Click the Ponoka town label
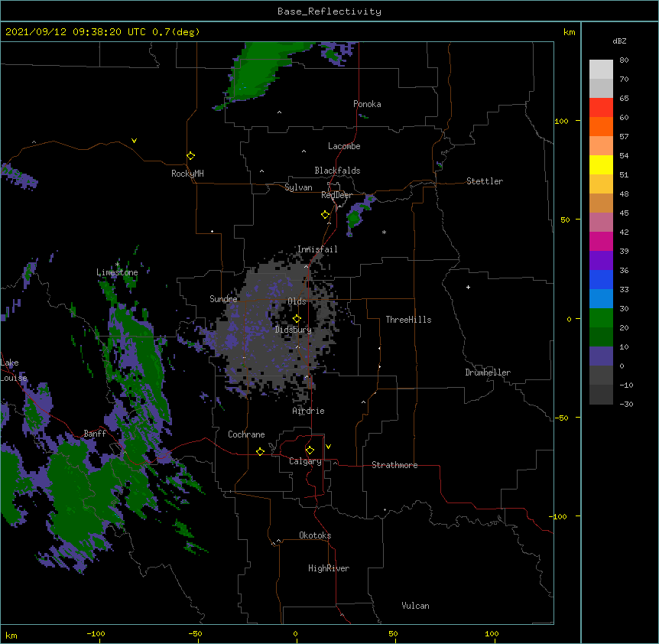The width and height of the screenshot is (659, 644). (x=367, y=104)
